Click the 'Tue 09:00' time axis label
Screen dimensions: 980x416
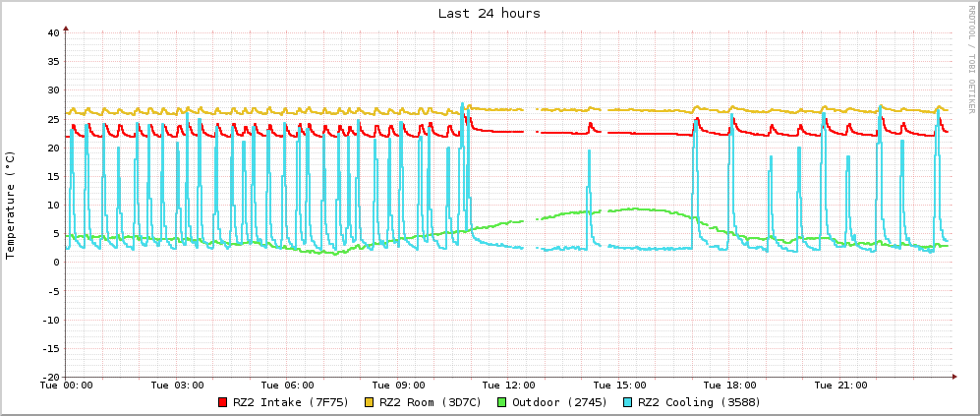(x=398, y=385)
